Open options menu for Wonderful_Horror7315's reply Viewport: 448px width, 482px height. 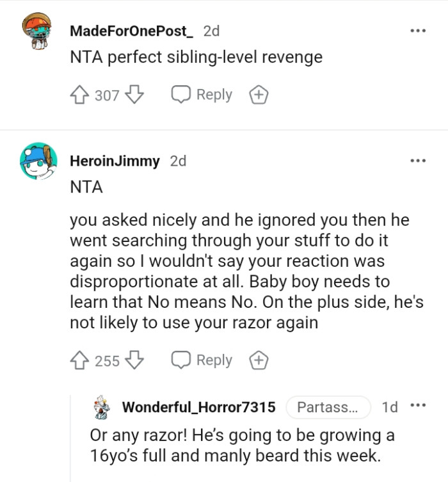[x=418, y=405]
